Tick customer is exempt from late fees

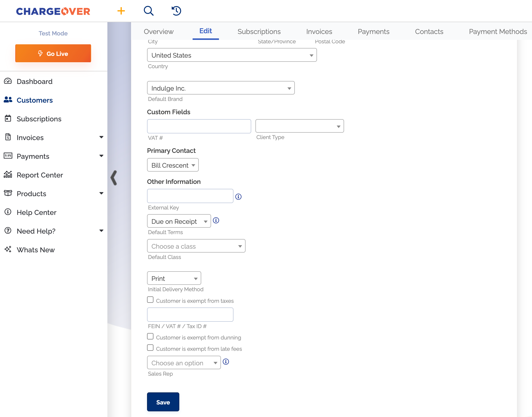pos(150,348)
